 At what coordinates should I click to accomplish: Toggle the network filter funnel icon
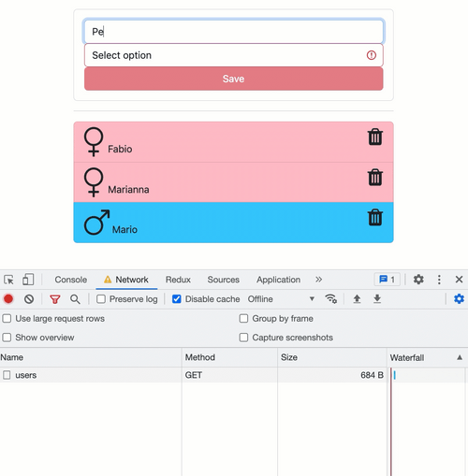(x=55, y=299)
